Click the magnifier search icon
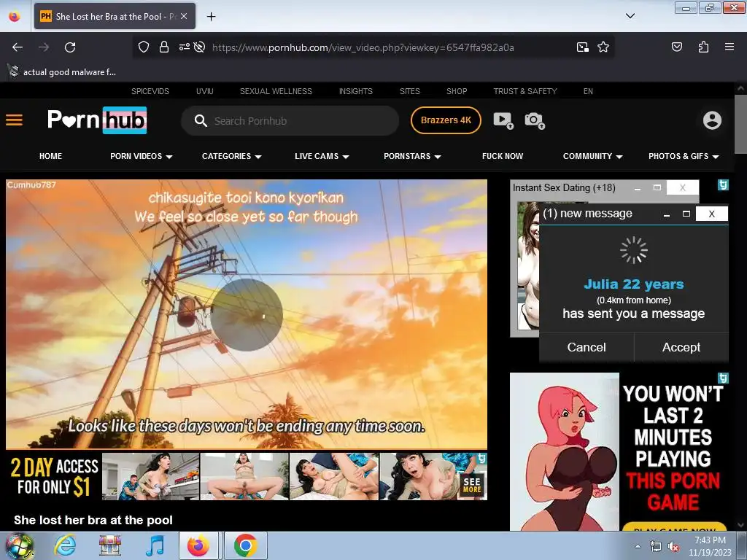 click(201, 120)
